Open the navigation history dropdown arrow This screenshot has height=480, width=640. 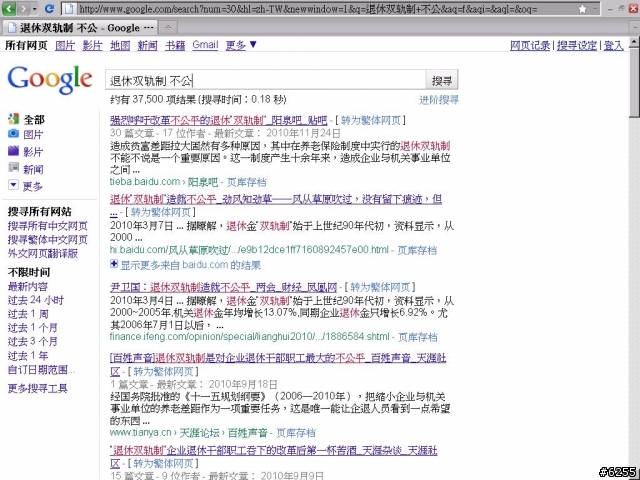coord(34,9)
